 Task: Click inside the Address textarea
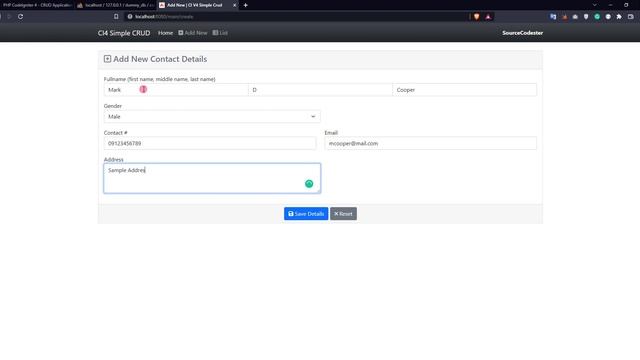click(x=212, y=178)
